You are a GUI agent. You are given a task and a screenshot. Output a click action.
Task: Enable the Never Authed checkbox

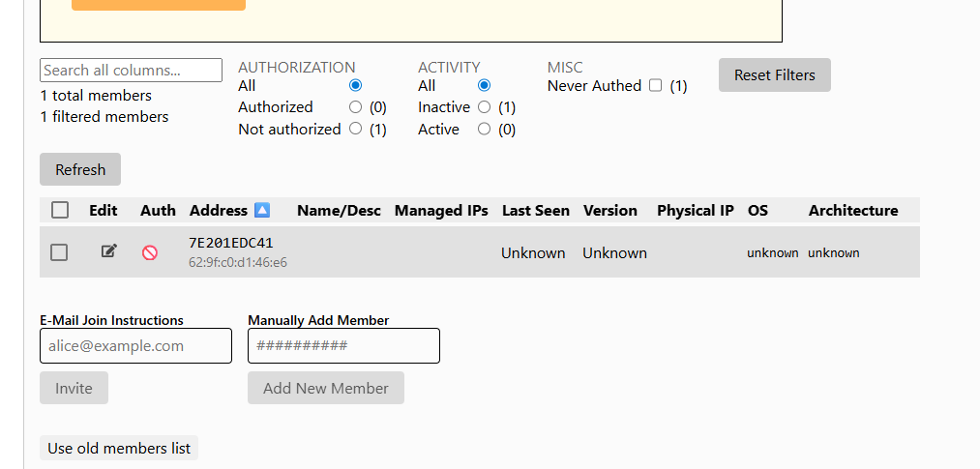tap(655, 85)
